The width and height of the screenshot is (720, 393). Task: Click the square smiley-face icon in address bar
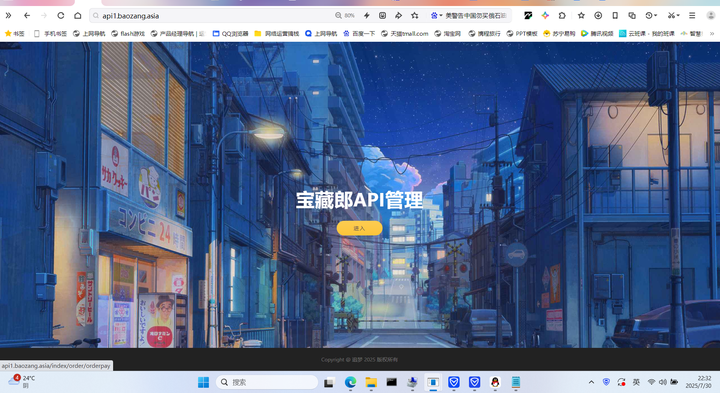[x=382, y=16]
